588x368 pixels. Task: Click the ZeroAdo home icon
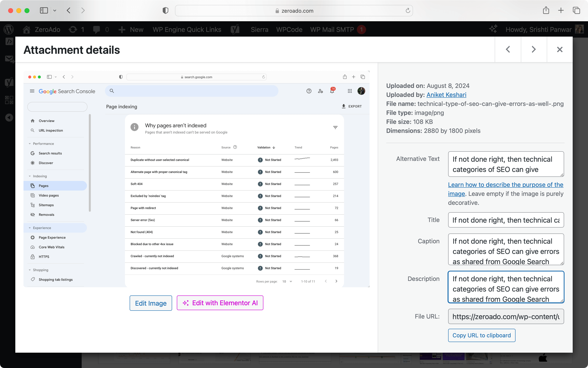pos(27,29)
